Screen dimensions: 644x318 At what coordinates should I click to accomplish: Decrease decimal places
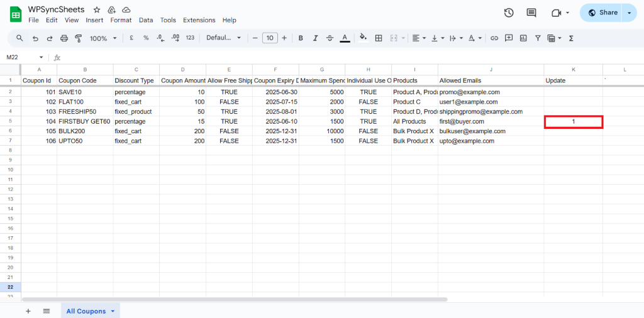point(160,38)
